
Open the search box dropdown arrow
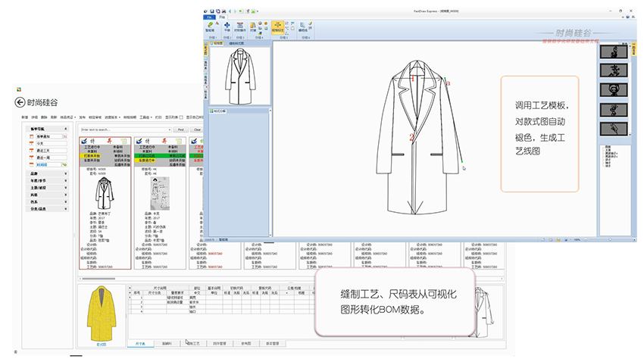click(x=169, y=130)
